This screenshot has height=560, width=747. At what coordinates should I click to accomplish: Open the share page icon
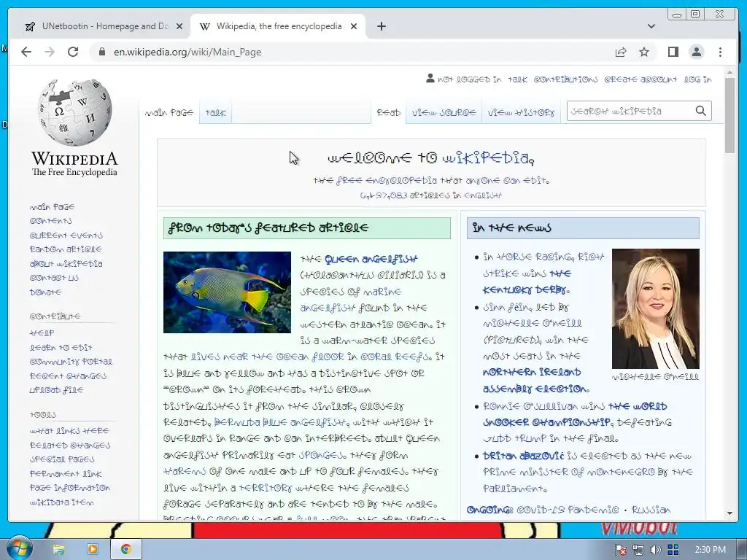[x=621, y=52]
